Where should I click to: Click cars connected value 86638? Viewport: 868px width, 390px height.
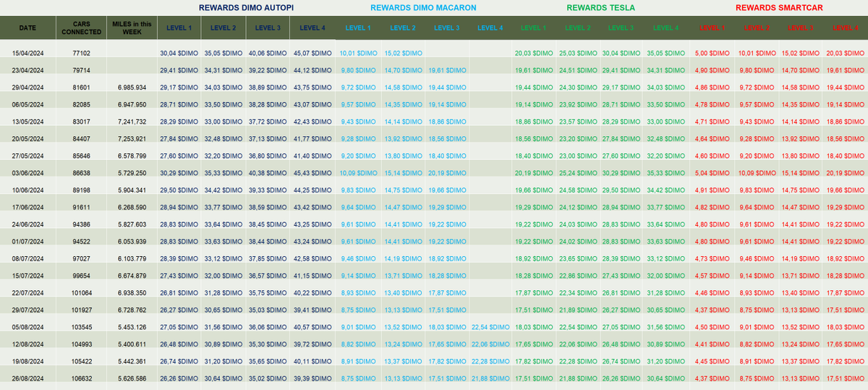click(x=82, y=174)
